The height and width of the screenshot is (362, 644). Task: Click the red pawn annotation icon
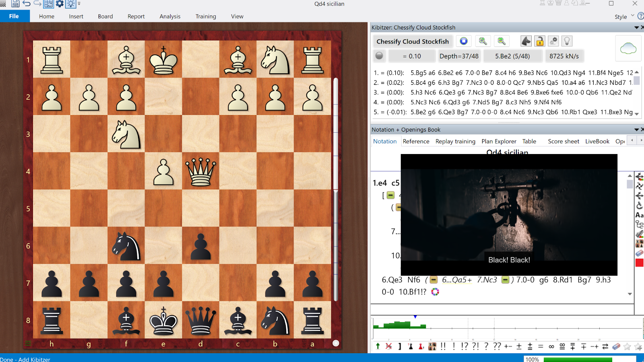click(421, 346)
